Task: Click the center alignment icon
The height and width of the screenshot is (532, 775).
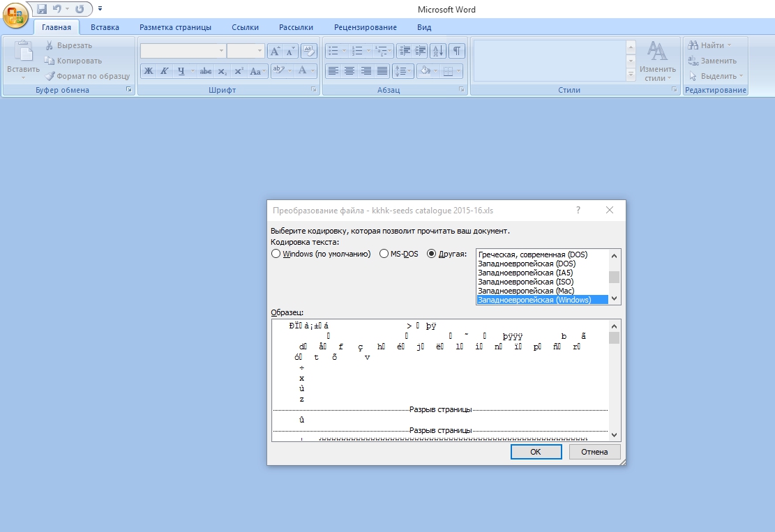Action: [x=349, y=71]
